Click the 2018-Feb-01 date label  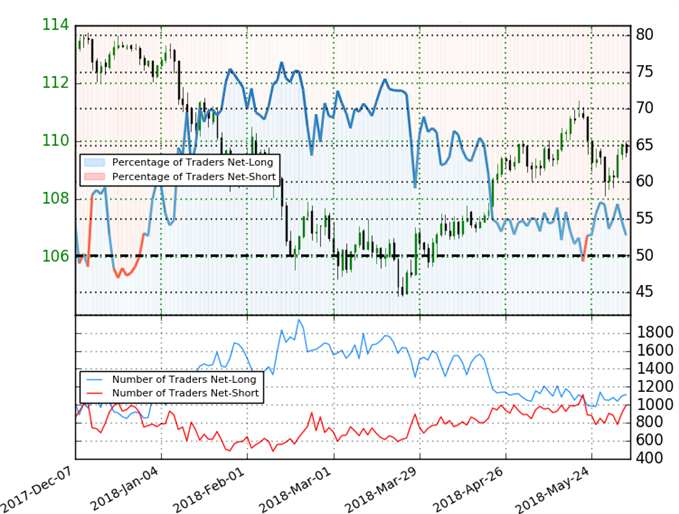tap(210, 489)
